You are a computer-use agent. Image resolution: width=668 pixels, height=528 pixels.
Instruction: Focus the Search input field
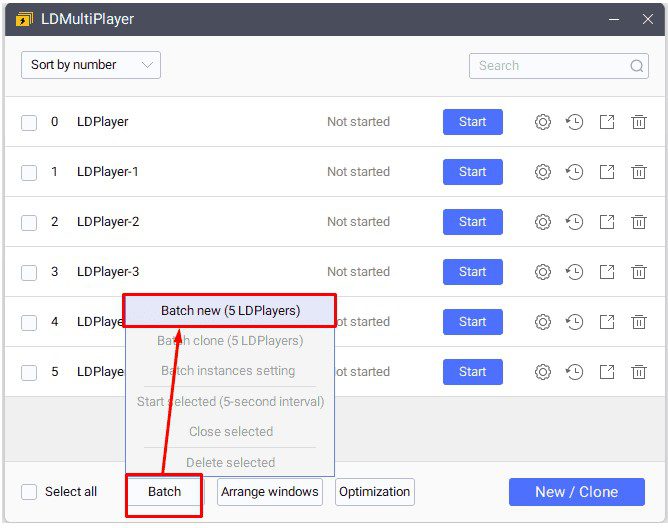point(559,66)
